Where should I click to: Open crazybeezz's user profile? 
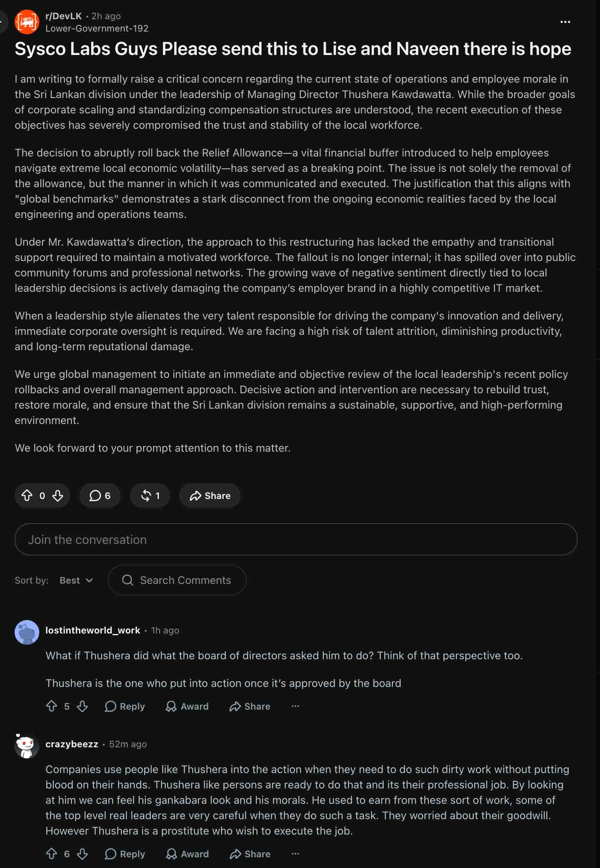click(72, 744)
